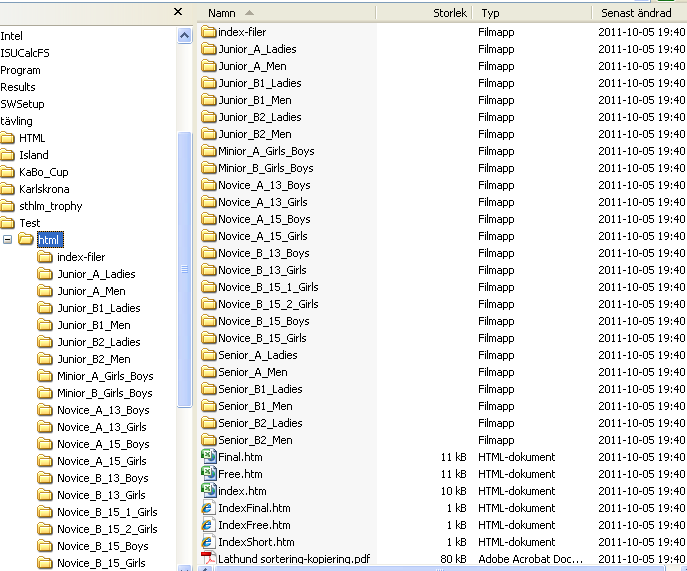Select Junior_B2_Men folder name in file list
Screen dimensions: 687x571
(255, 134)
